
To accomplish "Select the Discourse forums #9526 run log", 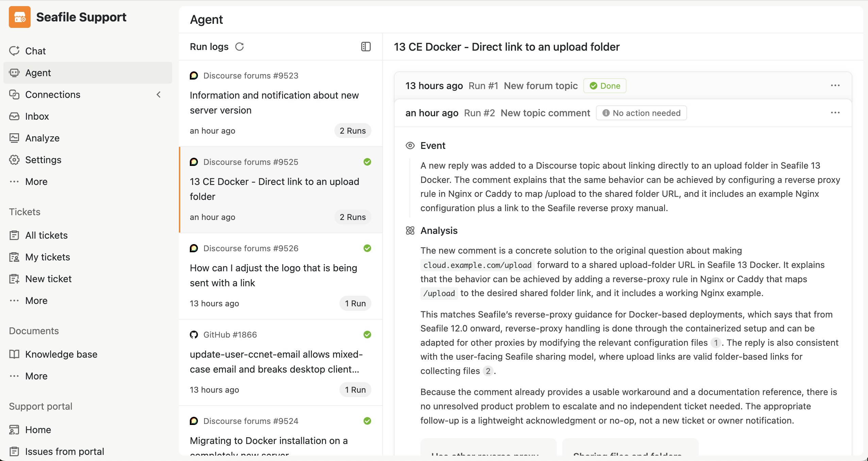I will pyautogui.click(x=281, y=276).
